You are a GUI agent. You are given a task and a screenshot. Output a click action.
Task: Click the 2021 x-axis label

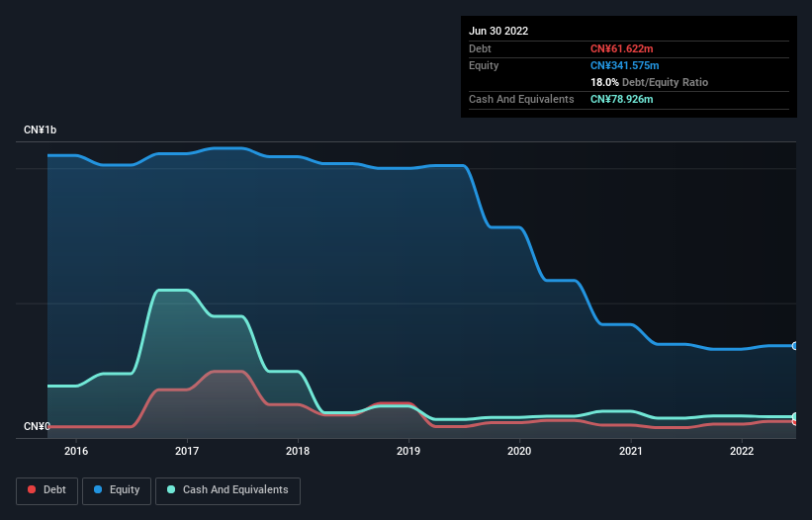point(631,451)
